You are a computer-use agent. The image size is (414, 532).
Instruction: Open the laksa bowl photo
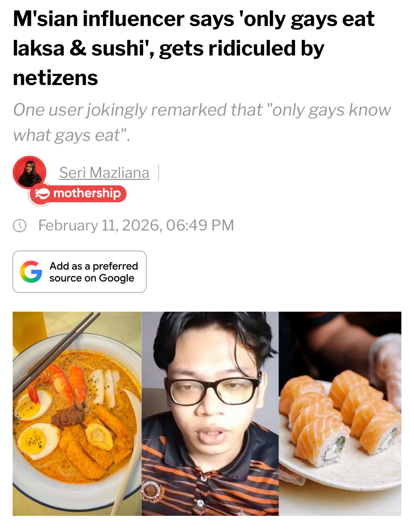[77, 414]
